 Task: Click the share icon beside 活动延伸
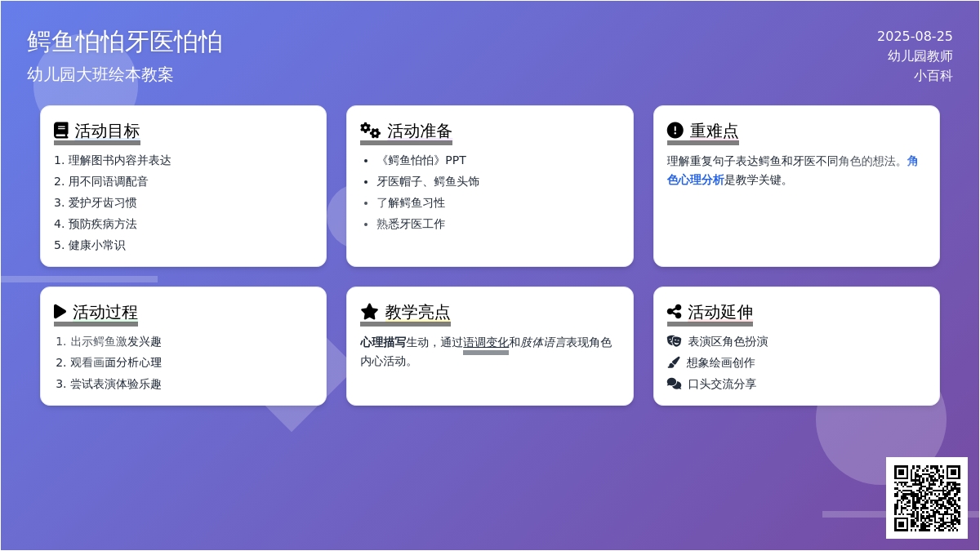pos(674,312)
